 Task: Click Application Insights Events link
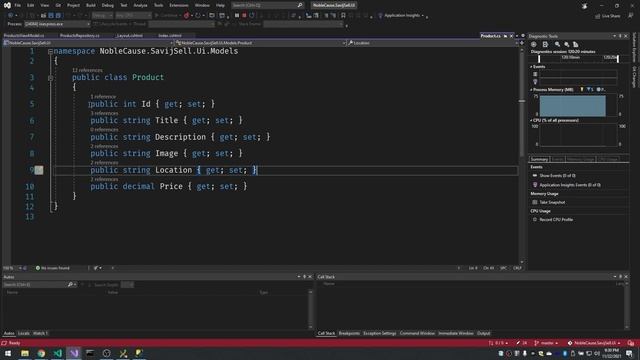(x=570, y=185)
